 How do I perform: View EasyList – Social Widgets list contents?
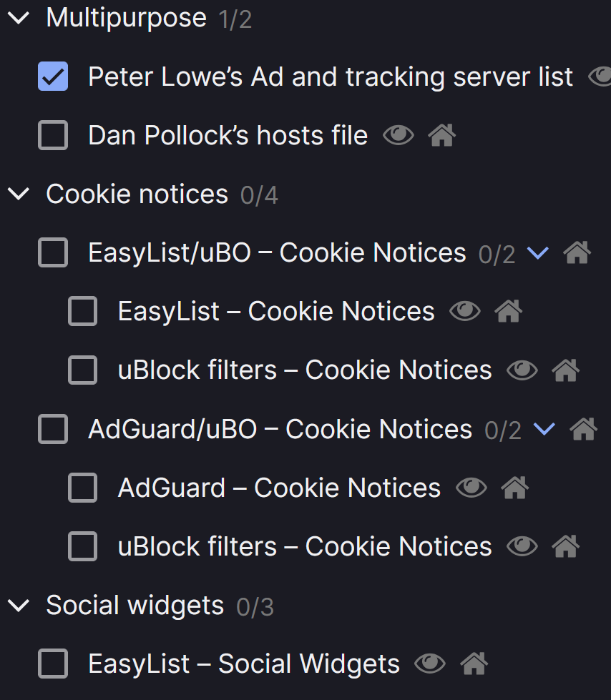click(x=430, y=663)
